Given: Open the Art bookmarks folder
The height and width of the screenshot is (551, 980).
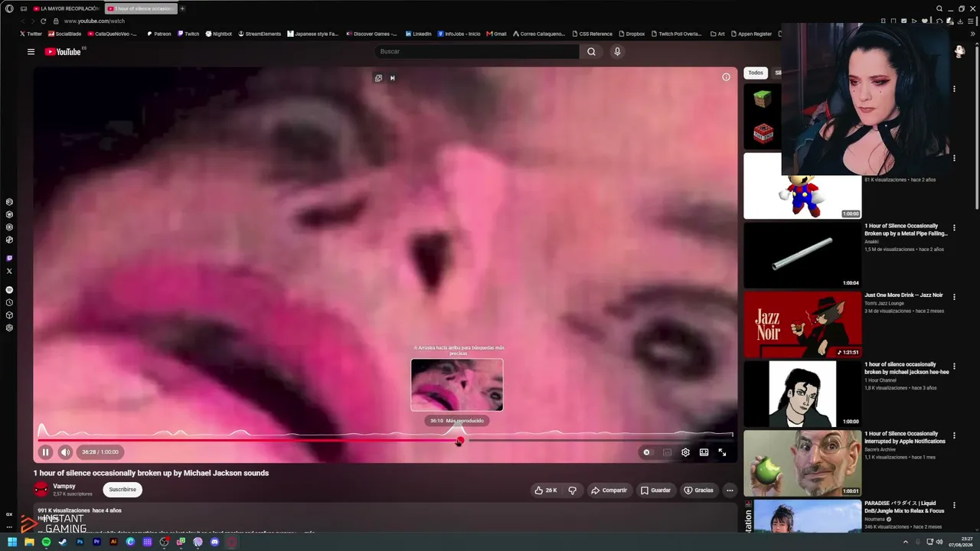Looking at the screenshot, I should coord(717,34).
